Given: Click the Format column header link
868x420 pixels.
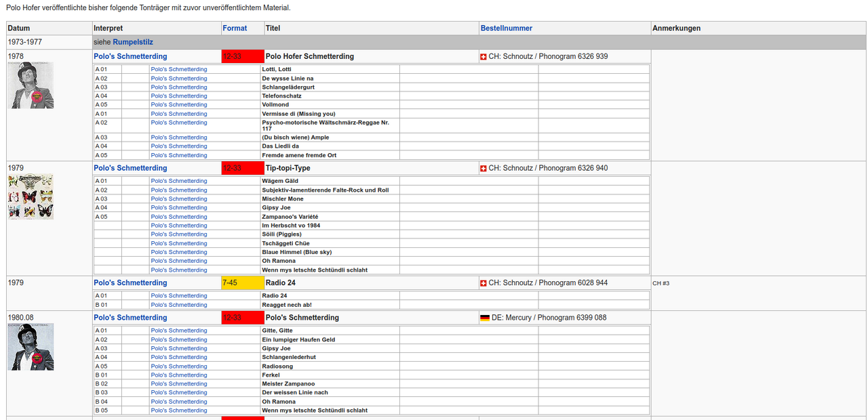Looking at the screenshot, I should 235,28.
